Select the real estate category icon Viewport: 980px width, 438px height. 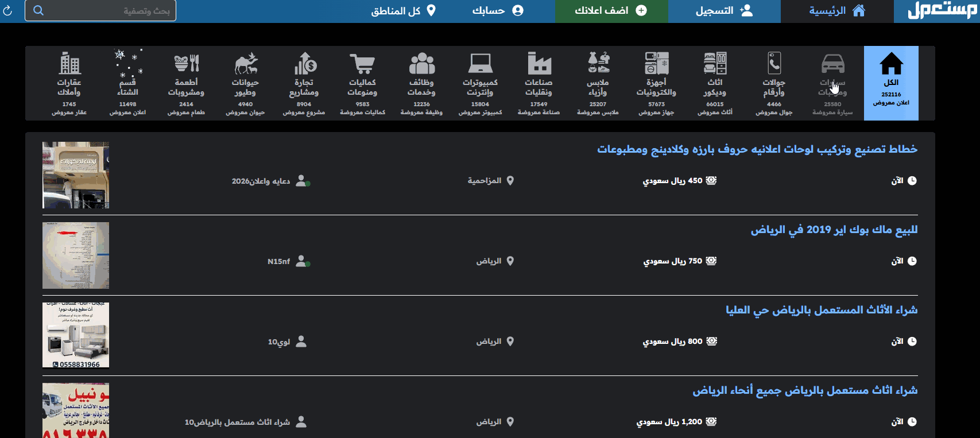click(69, 64)
